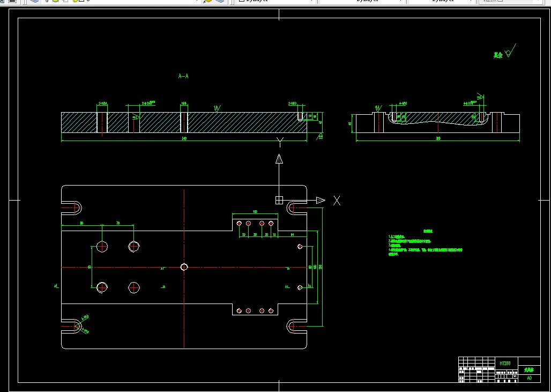
Task: Select the leftmost hole in the lower boss
Action: point(239,311)
